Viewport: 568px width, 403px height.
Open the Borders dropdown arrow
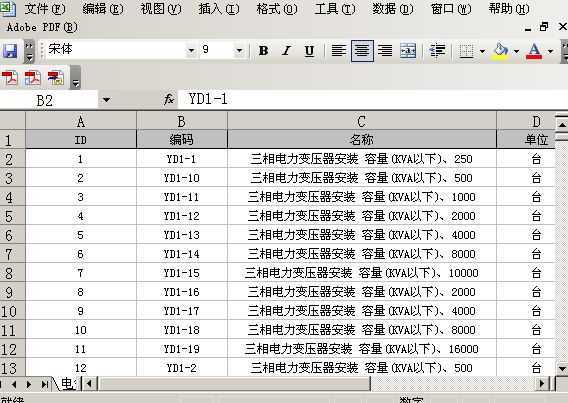pos(482,51)
